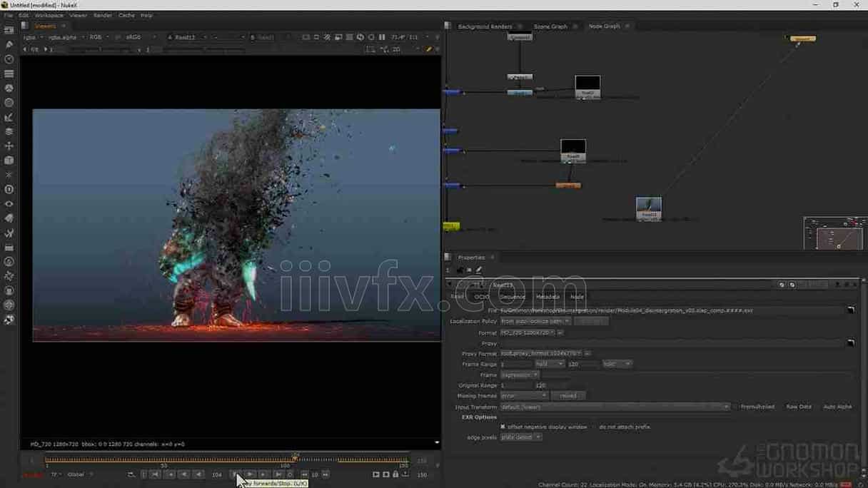
Task: Open the ToolSets toolbar icon
Action: [x=9, y=233]
